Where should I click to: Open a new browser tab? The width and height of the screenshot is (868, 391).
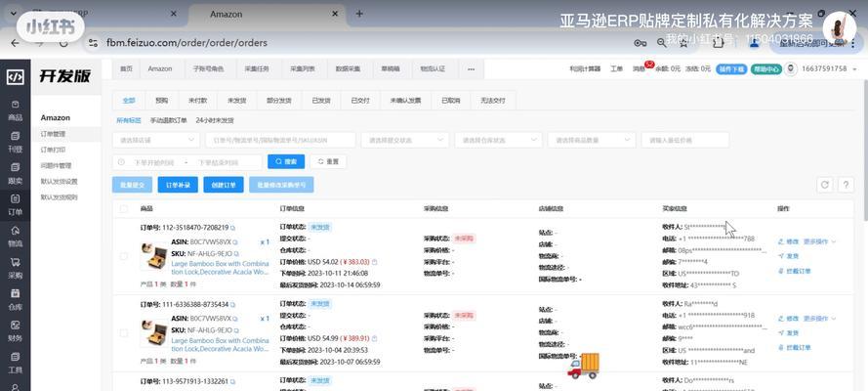pos(359,14)
